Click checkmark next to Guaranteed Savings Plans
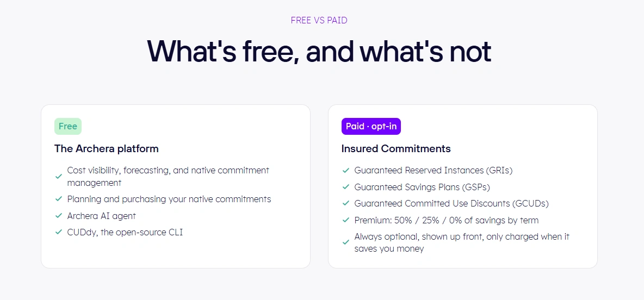This screenshot has height=300, width=644. (x=345, y=187)
